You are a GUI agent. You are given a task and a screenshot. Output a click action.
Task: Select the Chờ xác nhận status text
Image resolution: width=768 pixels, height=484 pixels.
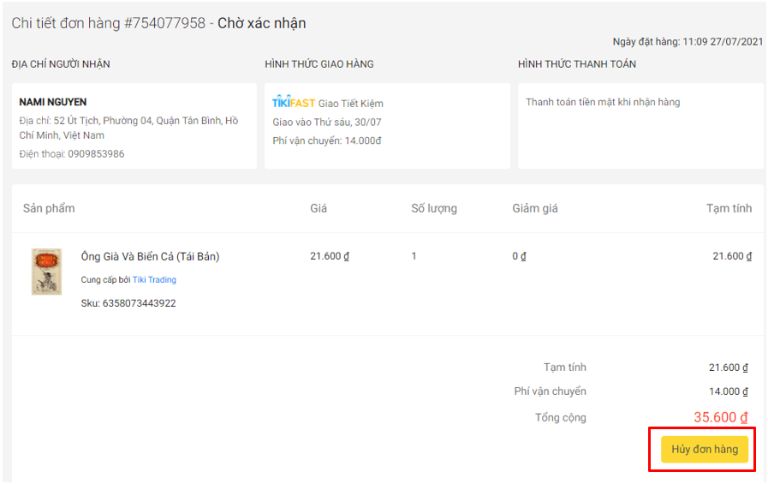(262, 23)
